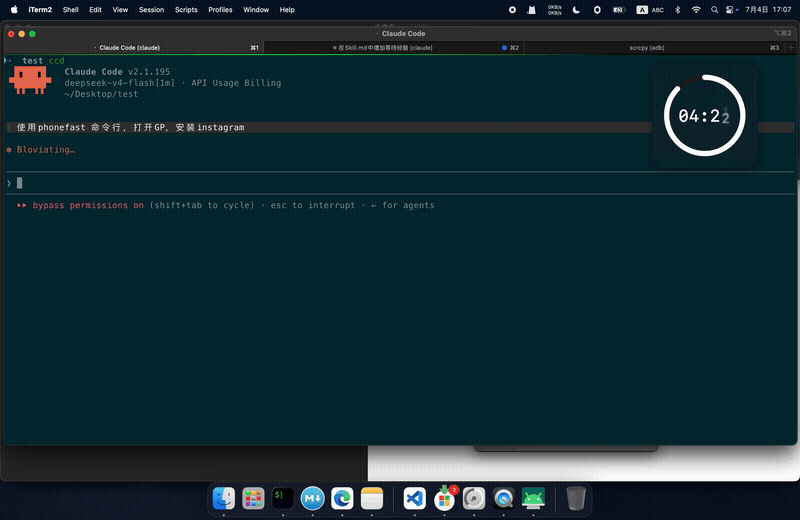Open the Edit menu
Image resolution: width=800 pixels, height=520 pixels.
click(x=95, y=10)
